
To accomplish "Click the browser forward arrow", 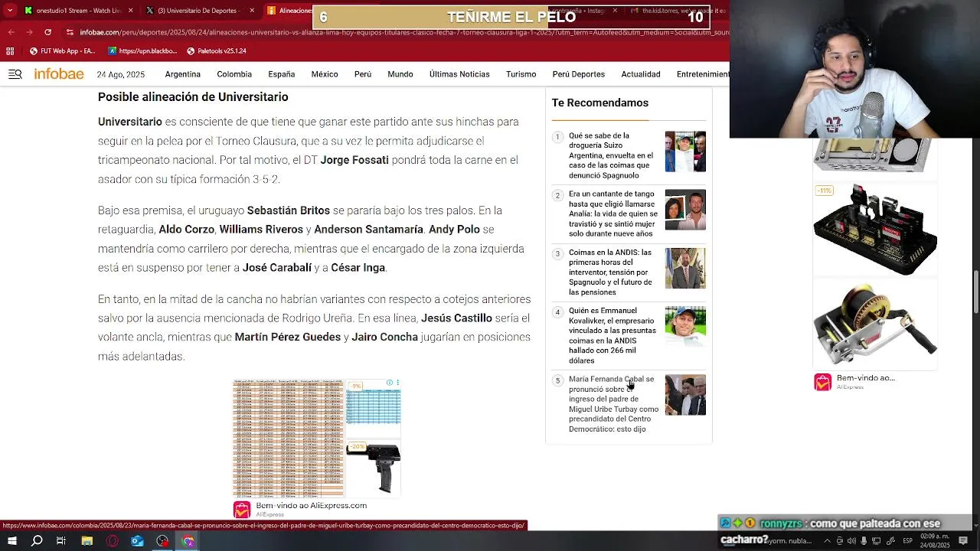I will point(30,32).
